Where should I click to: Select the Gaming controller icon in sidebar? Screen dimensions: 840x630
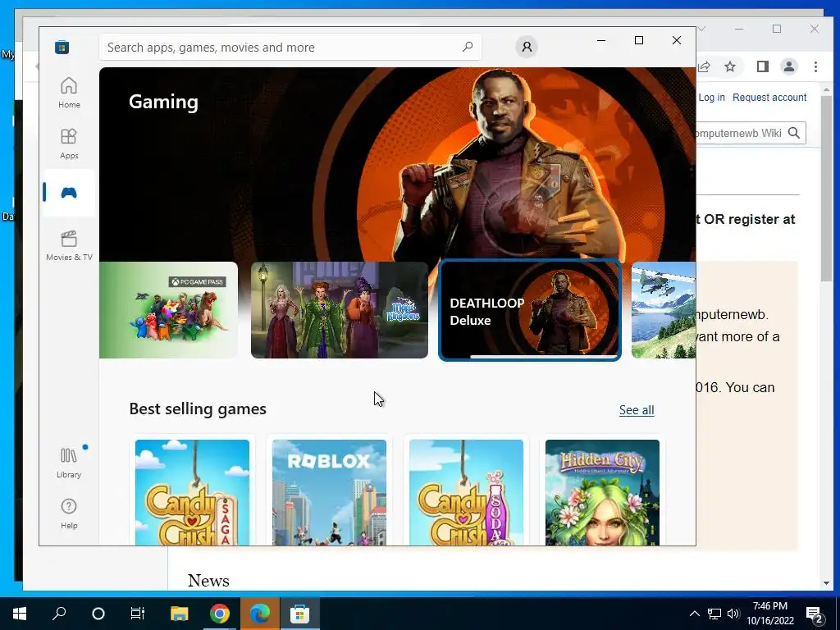(x=69, y=192)
